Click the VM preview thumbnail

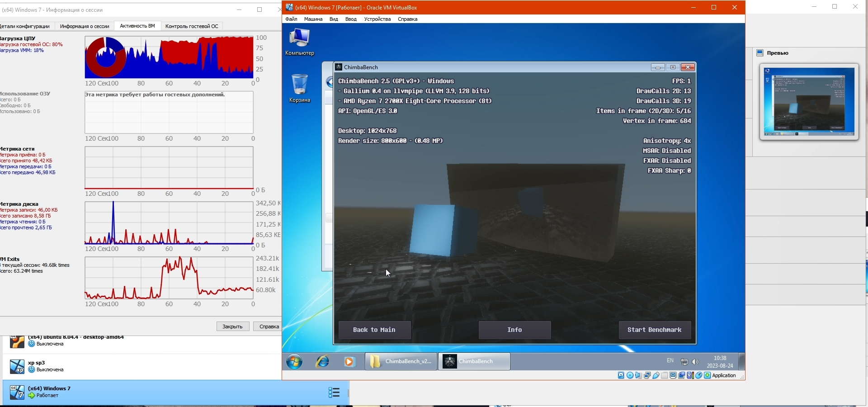click(x=809, y=102)
